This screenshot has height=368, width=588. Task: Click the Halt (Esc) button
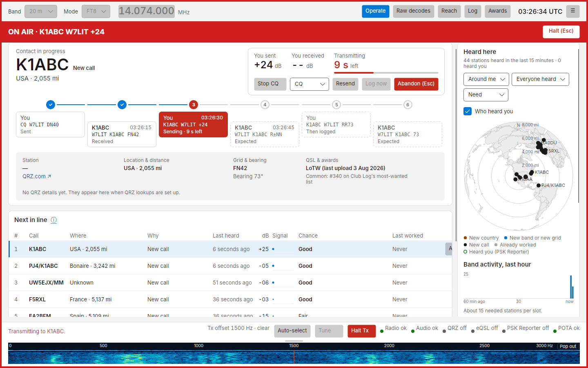coord(561,31)
